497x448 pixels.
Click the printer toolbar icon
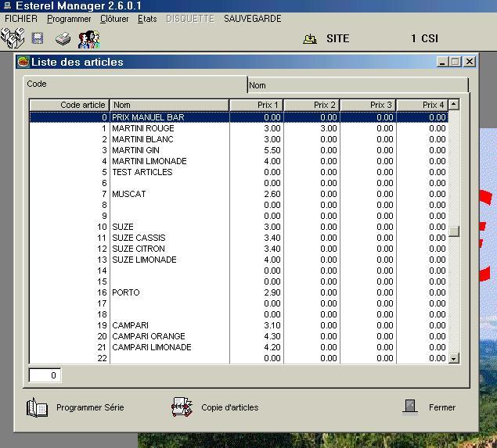(63, 39)
